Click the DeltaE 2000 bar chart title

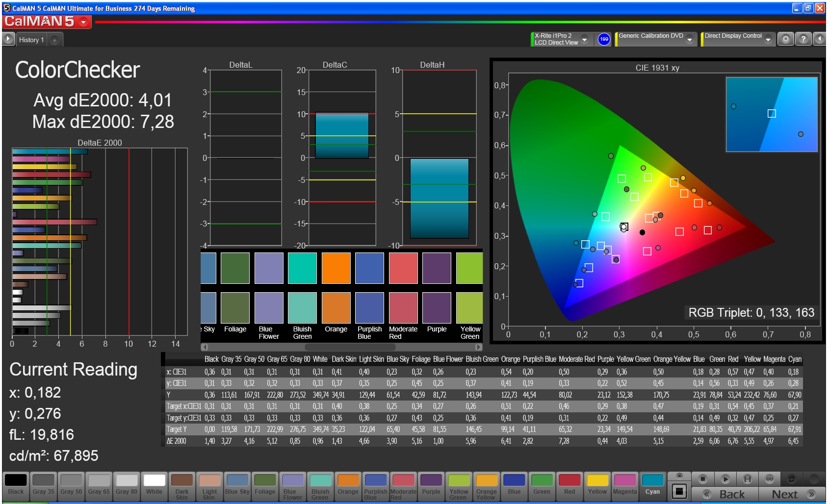click(100, 143)
